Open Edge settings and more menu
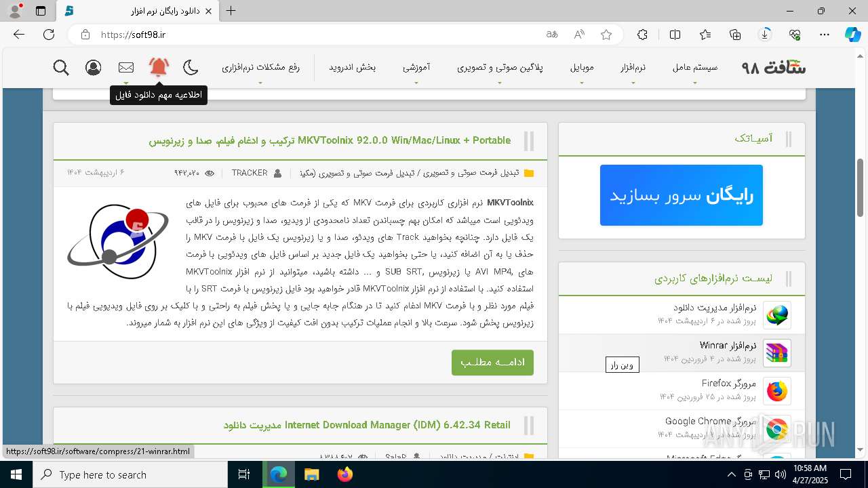The width and height of the screenshot is (868, 488). coord(825,35)
